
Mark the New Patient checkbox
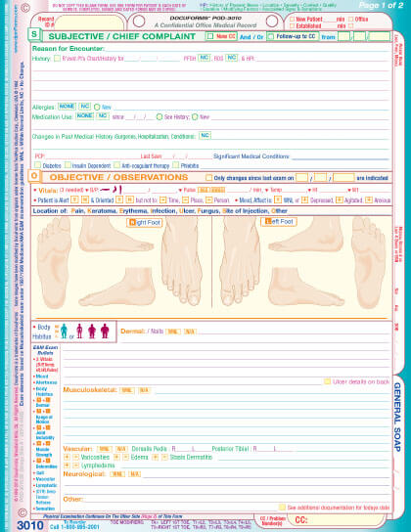[293, 20]
